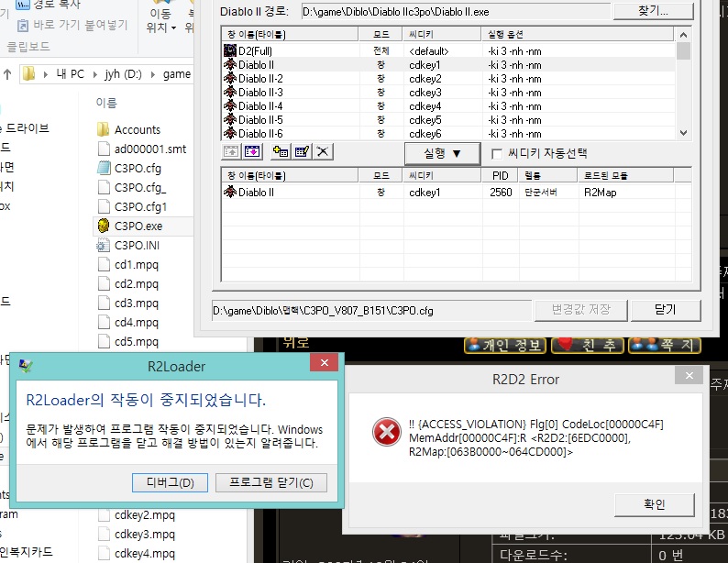This screenshot has width=728, height=563.
Task: Click ad000001.smt file icon
Action: [x=104, y=149]
